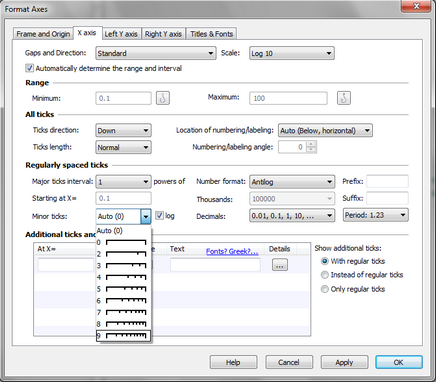
Task: Choose the 7 minor ticks pattern
Action: coord(123,312)
